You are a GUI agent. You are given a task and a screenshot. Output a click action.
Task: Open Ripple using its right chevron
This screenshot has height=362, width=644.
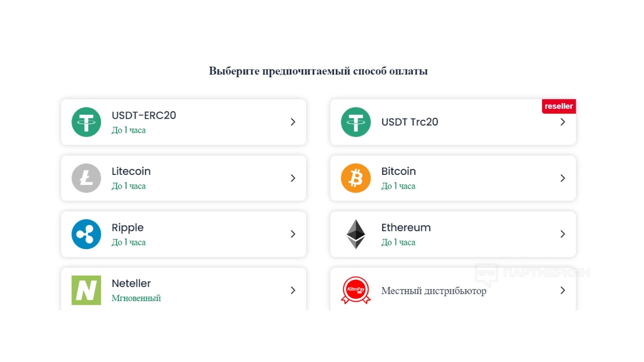[293, 234]
